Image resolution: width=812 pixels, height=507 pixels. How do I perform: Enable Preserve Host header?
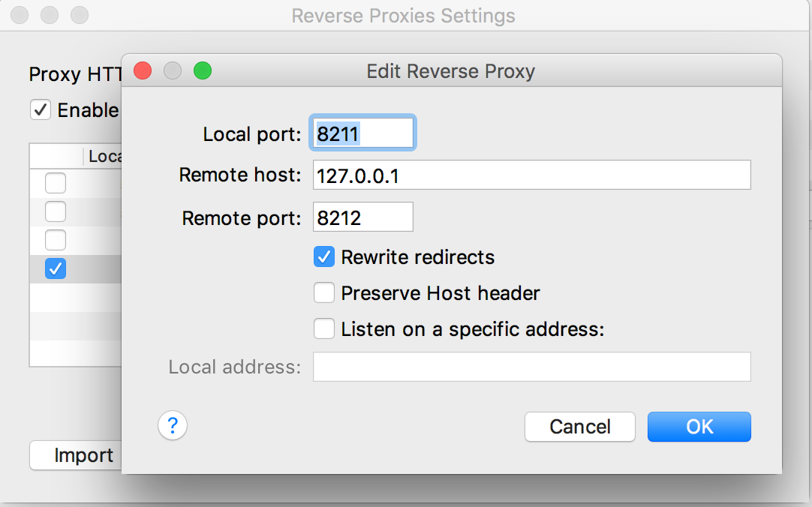(324, 292)
